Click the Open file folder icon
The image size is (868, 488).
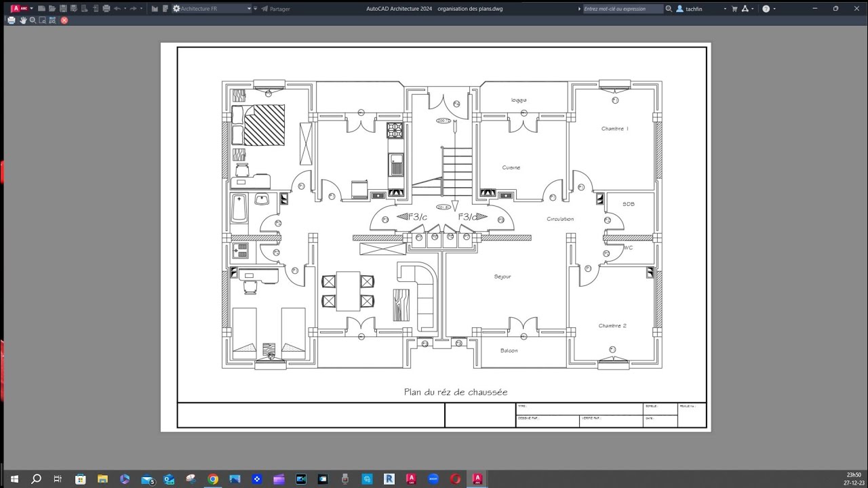click(x=52, y=8)
